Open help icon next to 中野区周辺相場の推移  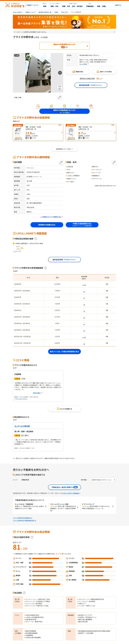pyautogui.click(x=36, y=239)
